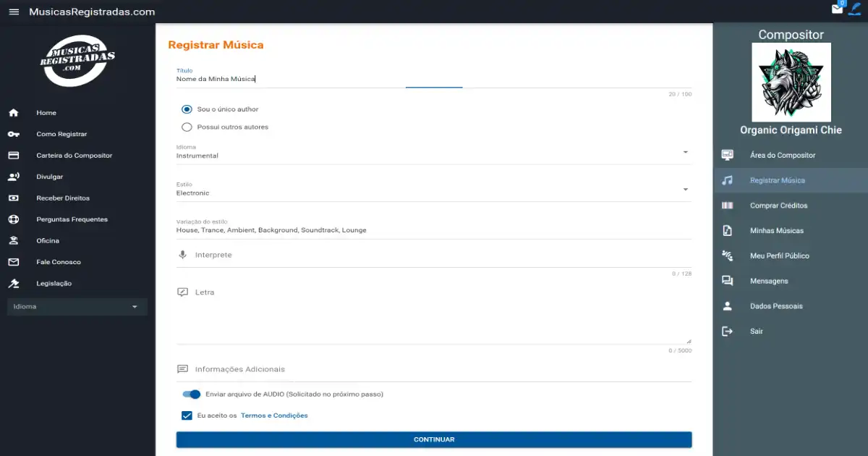Go to Minhas Músicas menu item
This screenshot has width=868, height=456.
[776, 231]
